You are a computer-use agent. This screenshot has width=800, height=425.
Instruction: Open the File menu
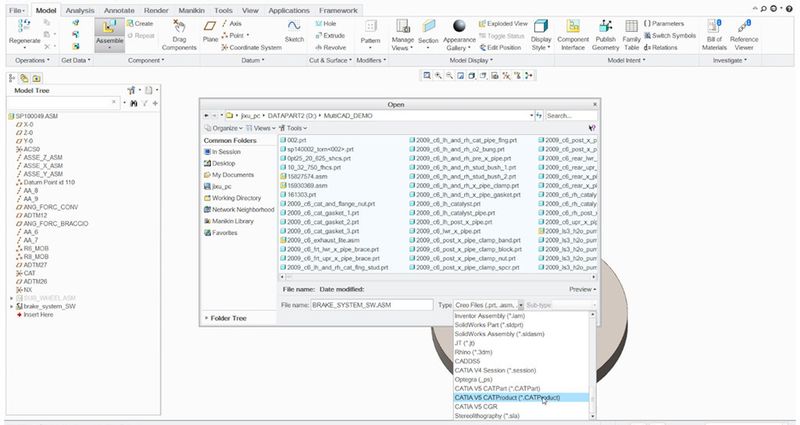(x=16, y=10)
